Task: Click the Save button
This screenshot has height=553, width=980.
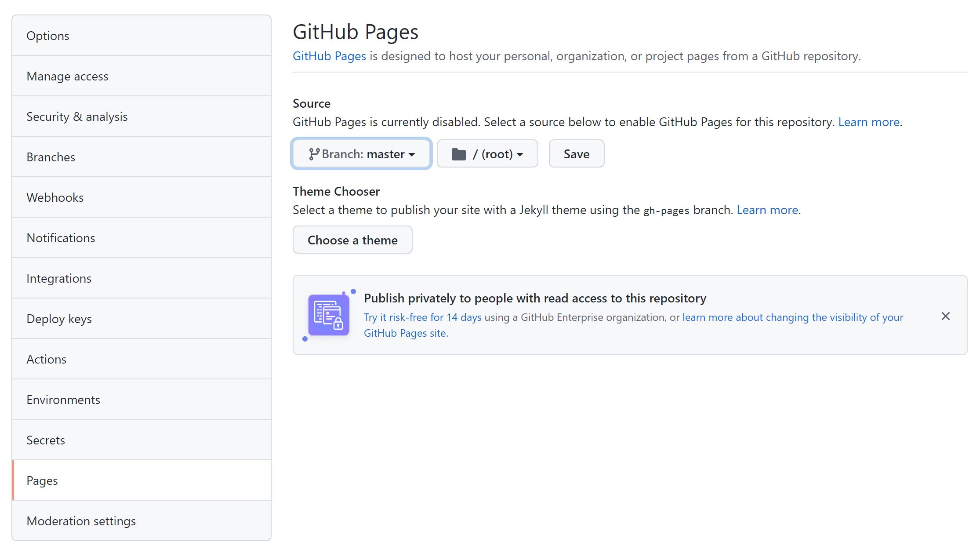Action: tap(577, 153)
